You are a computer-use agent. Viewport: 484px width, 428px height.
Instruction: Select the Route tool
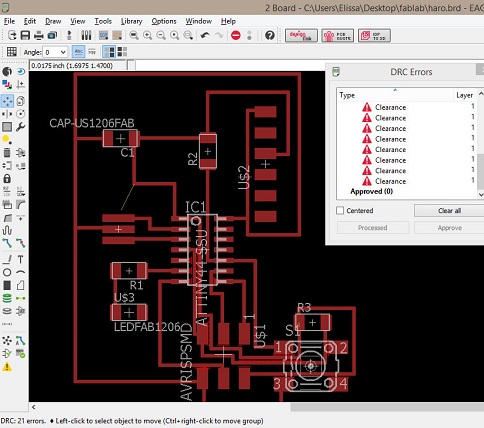[x=7, y=244]
